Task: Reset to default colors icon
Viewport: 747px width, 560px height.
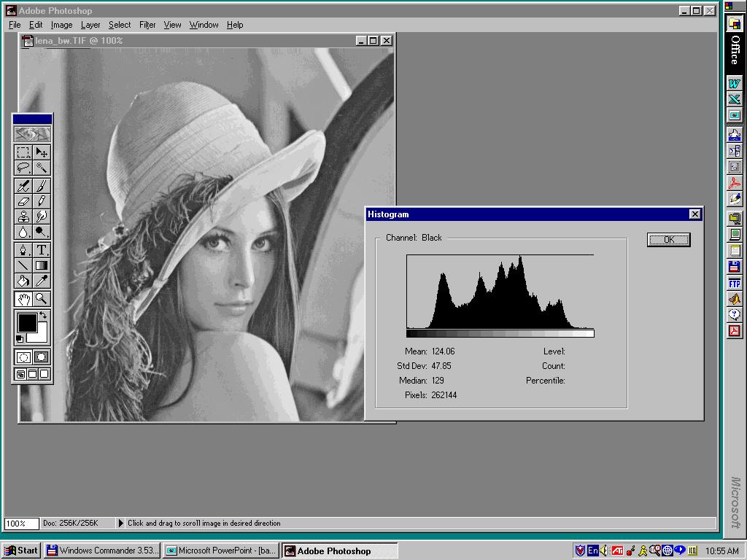Action: (20, 339)
